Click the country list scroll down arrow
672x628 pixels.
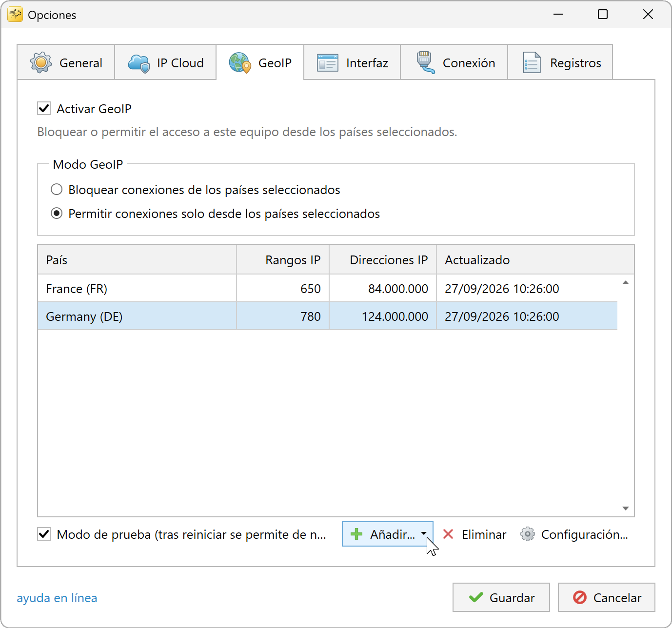point(626,509)
